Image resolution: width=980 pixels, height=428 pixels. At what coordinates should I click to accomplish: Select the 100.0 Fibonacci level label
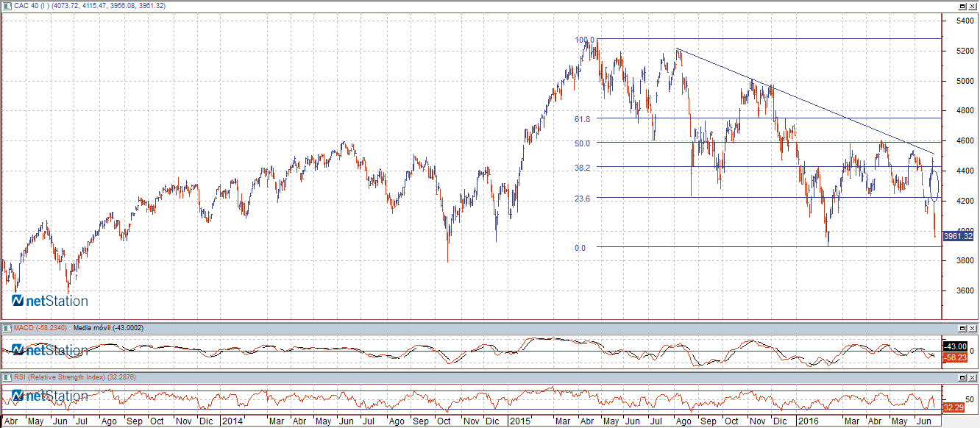point(584,40)
